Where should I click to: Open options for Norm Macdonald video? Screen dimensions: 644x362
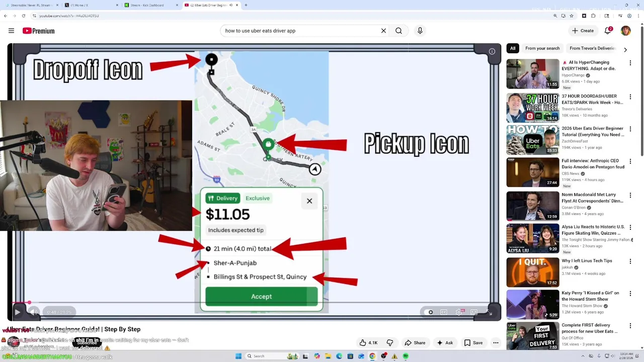pyautogui.click(x=630, y=195)
